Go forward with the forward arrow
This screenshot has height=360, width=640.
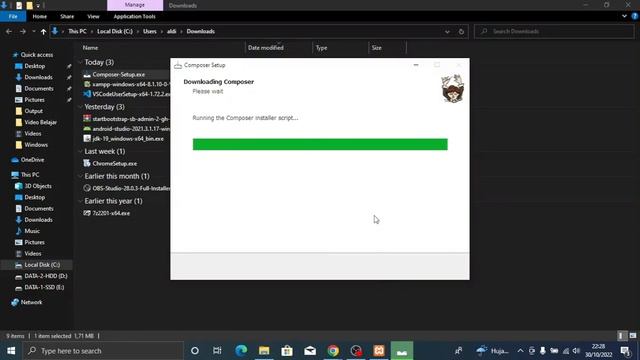coord(23,31)
